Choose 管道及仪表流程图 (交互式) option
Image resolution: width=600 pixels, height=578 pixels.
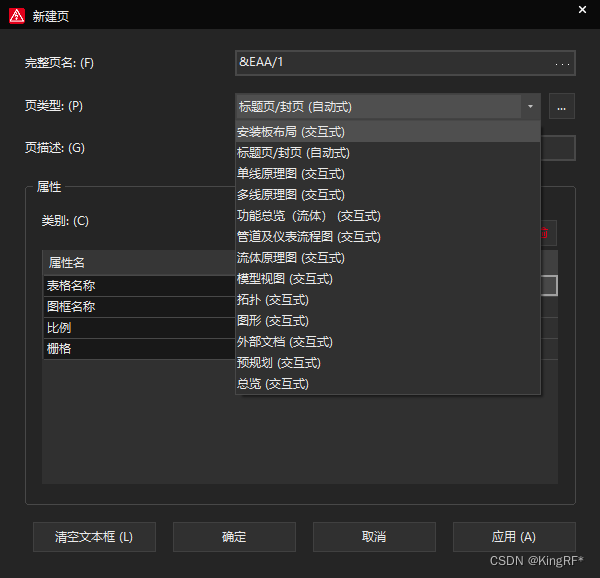coord(308,237)
